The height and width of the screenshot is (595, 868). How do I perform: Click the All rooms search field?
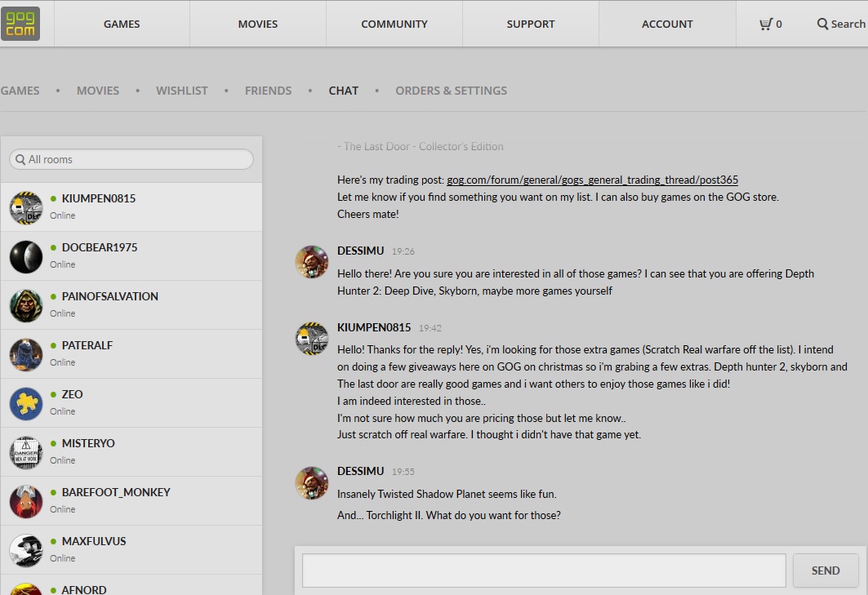[131, 159]
